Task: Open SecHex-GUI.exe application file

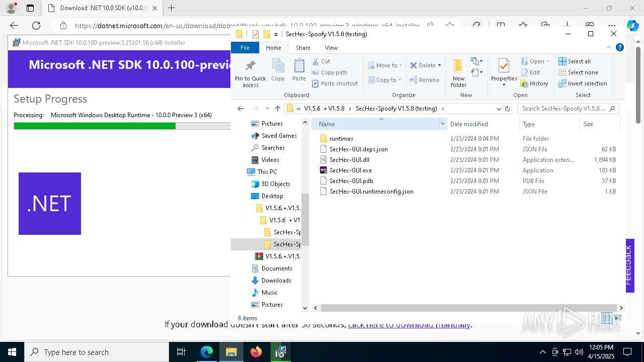Action: (x=350, y=170)
